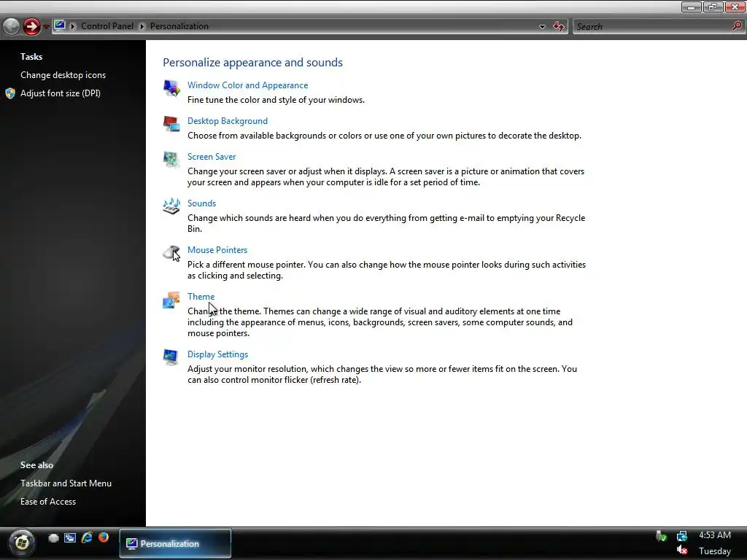Select the Personalization taskbar button

click(x=175, y=543)
